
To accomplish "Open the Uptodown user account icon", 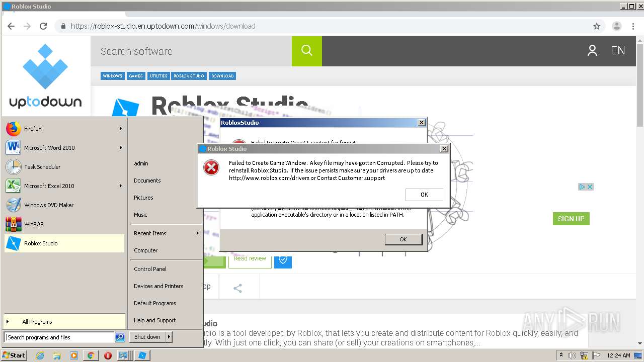I will [592, 51].
